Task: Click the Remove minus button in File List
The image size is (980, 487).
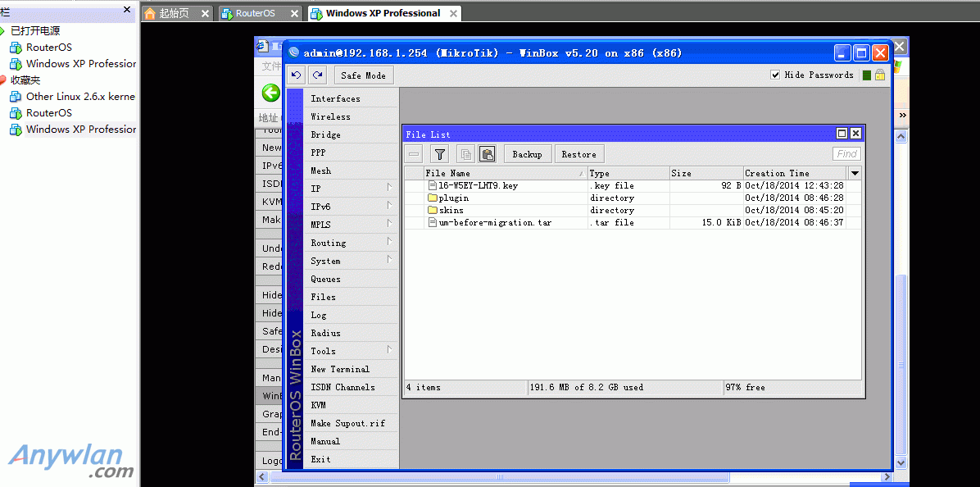Action: (415, 154)
